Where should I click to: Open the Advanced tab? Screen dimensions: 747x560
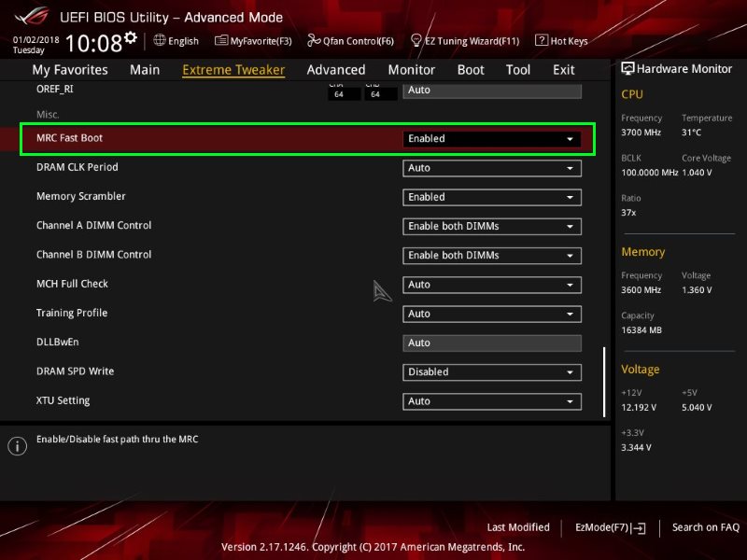coord(336,70)
